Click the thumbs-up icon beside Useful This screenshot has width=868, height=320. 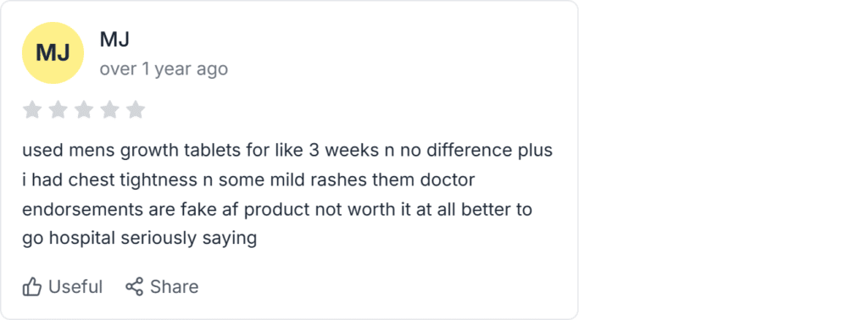point(32,287)
